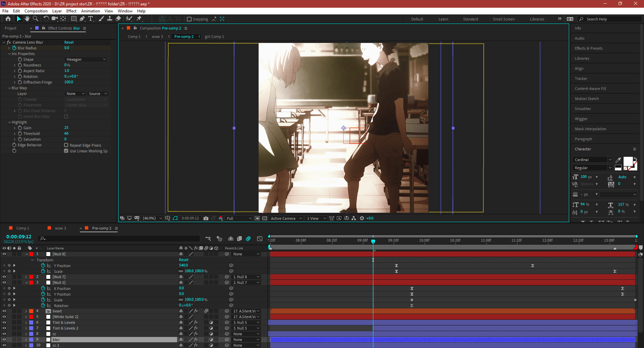Viewport: 644px width, 348px height.
Task: Switch to the wow 3 timeline tab
Action: click(60, 228)
